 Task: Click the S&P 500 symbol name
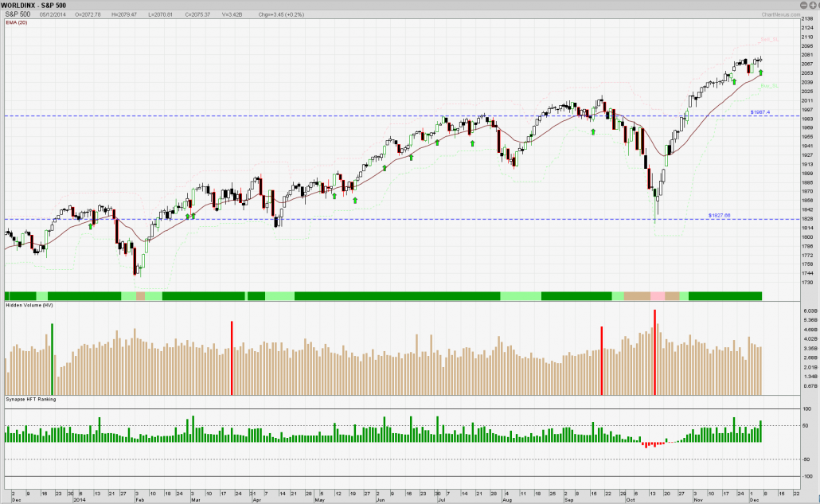18,14
